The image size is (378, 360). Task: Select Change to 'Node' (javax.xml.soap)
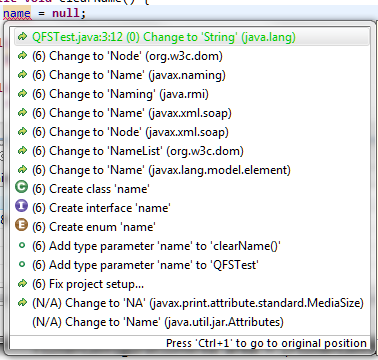(130, 132)
